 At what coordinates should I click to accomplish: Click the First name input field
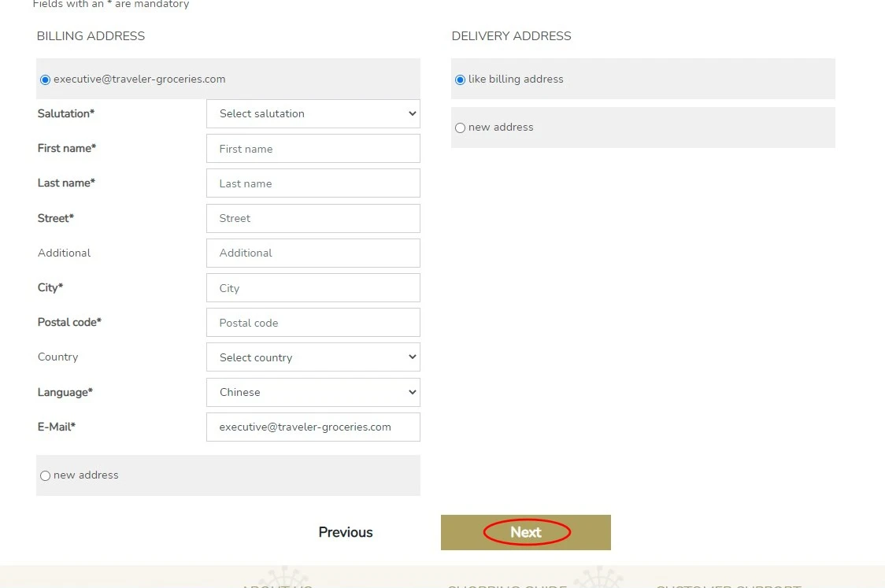[x=313, y=149]
